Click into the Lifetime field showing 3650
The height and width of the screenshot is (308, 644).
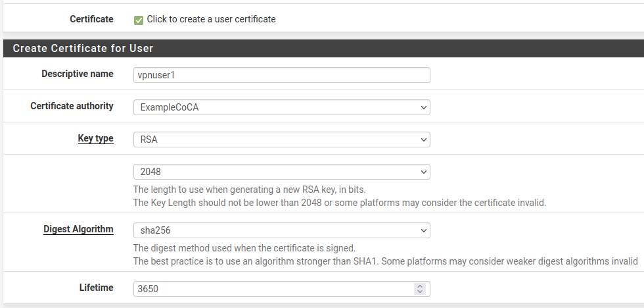(273, 289)
